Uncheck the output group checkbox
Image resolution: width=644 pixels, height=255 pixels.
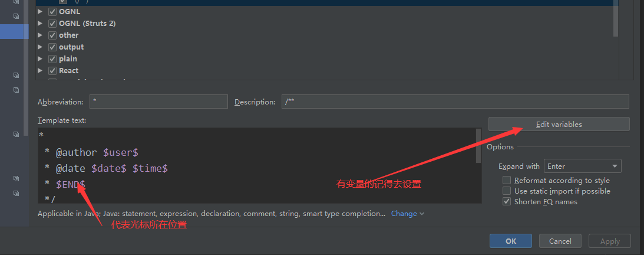[x=52, y=47]
